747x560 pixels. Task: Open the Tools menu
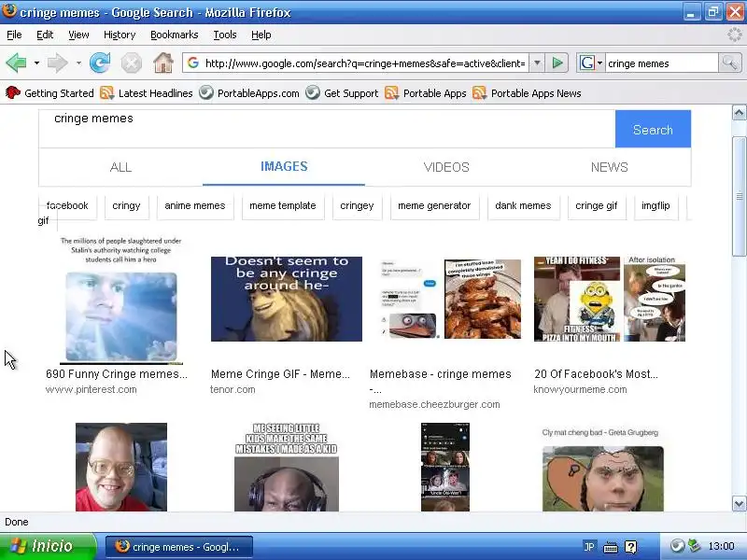click(225, 35)
